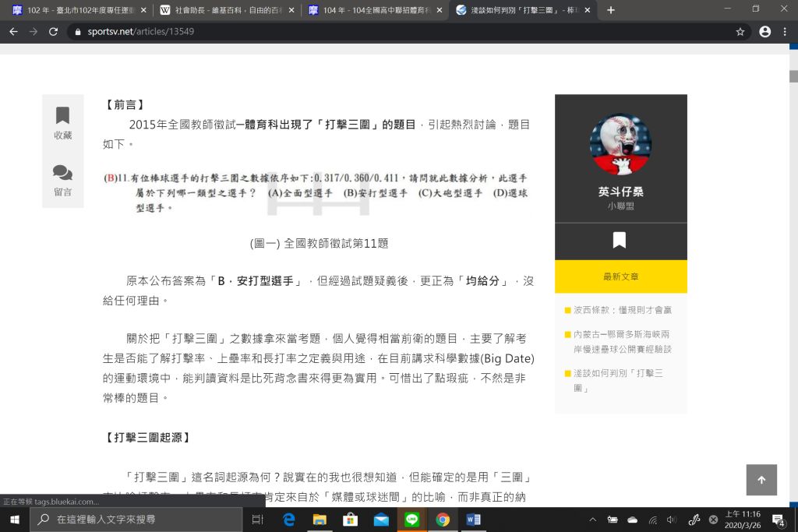Open article 波西條款：懂規則才會贏

[x=622, y=309]
